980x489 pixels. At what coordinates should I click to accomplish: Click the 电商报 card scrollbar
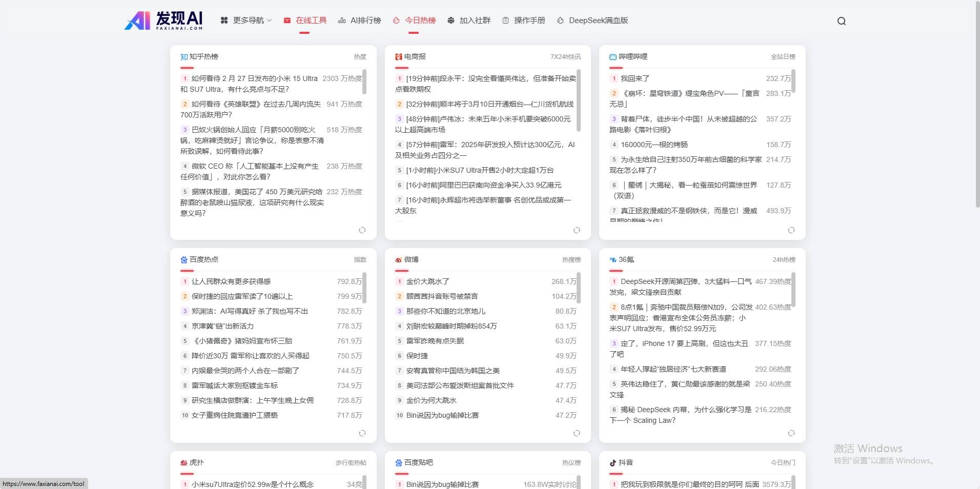[579, 100]
